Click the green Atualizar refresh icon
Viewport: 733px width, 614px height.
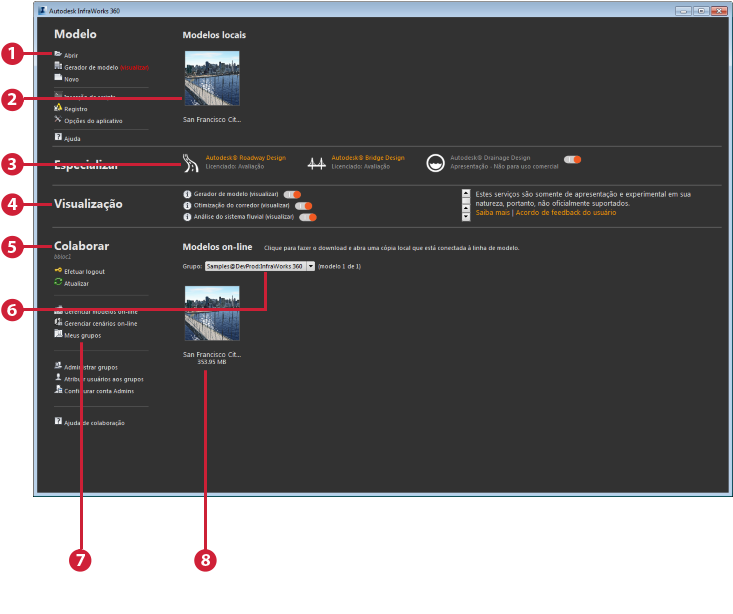point(58,282)
